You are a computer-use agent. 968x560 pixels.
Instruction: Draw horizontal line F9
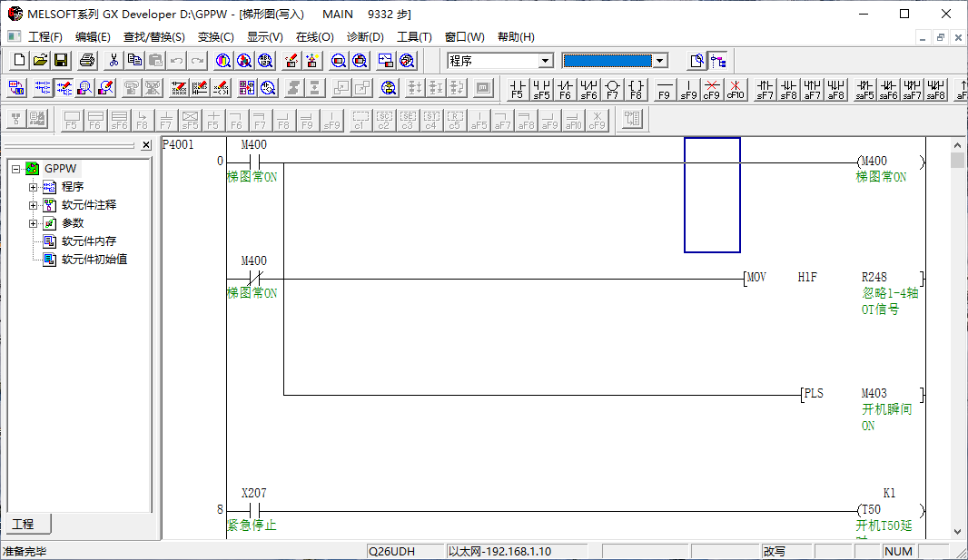[x=665, y=89]
